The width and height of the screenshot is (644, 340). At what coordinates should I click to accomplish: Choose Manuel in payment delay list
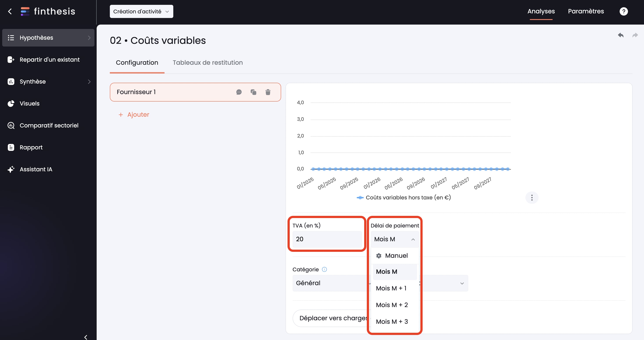pos(395,256)
